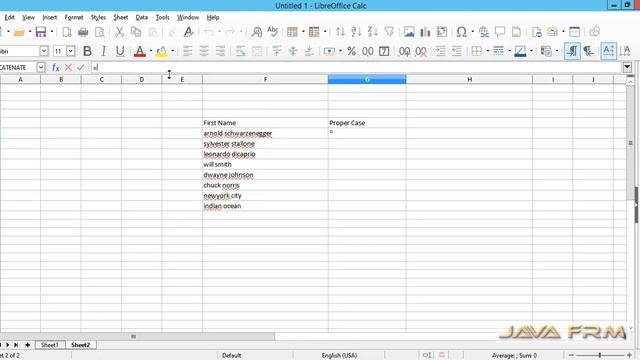Open the Function Wizard fx icon
Viewport: 640px width, 360px height.
click(x=56, y=67)
